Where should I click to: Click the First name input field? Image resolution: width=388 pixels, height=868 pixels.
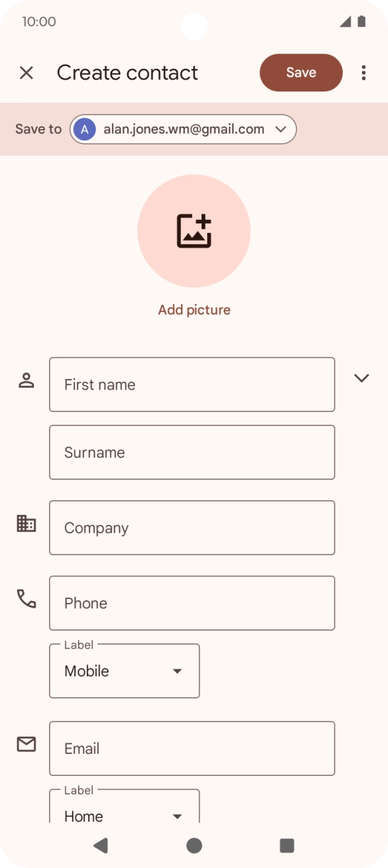click(x=192, y=384)
